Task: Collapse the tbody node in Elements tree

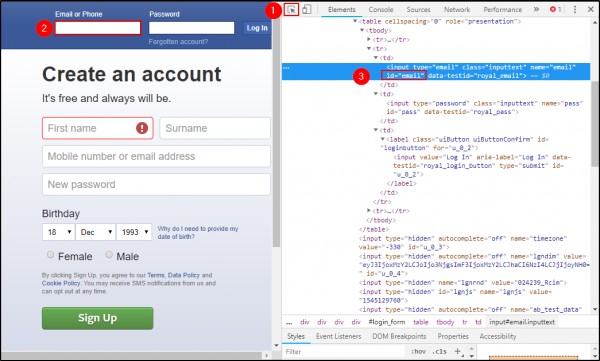Action: 362,30
